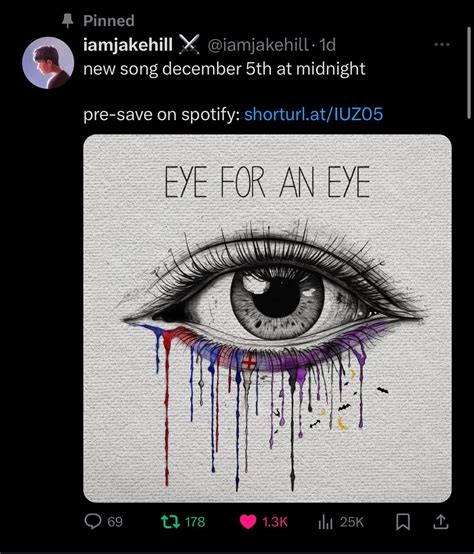Screen dimensions: 474x554
Task: Click the iamjakehill display name
Action: coord(128,45)
